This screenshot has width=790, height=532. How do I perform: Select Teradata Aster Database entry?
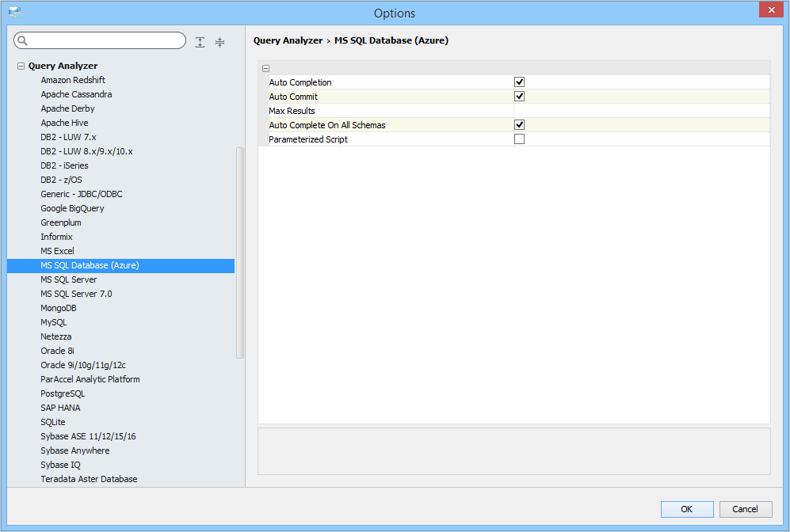[x=90, y=479]
